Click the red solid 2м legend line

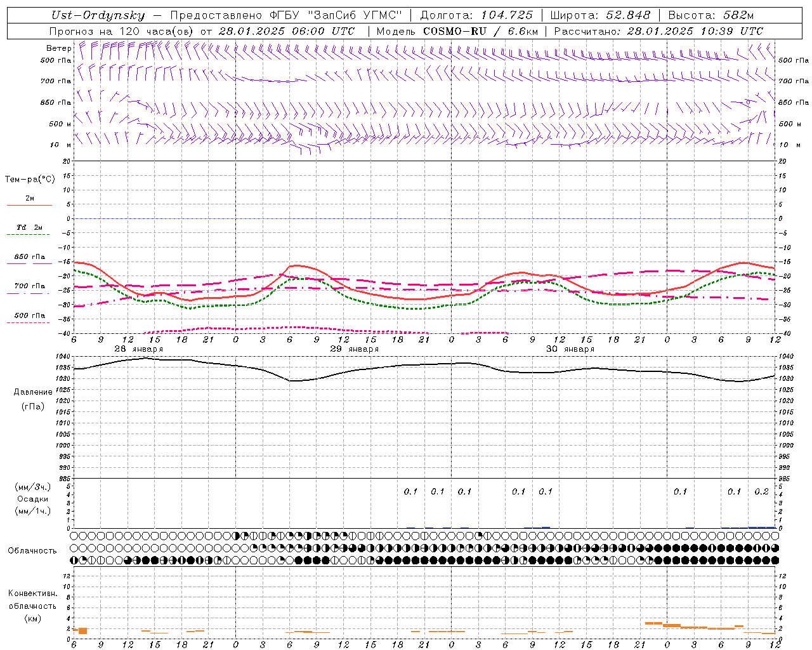click(x=29, y=205)
